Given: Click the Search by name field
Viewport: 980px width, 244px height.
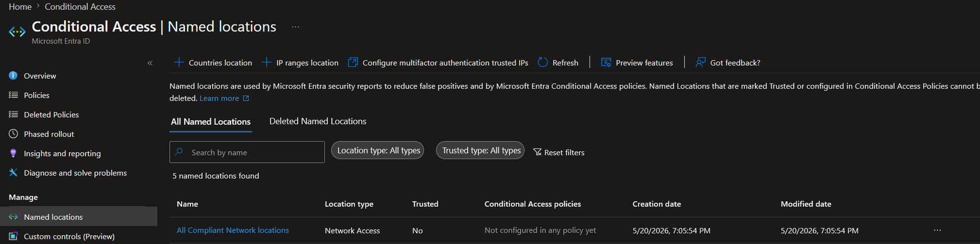Looking at the screenshot, I should (x=247, y=152).
